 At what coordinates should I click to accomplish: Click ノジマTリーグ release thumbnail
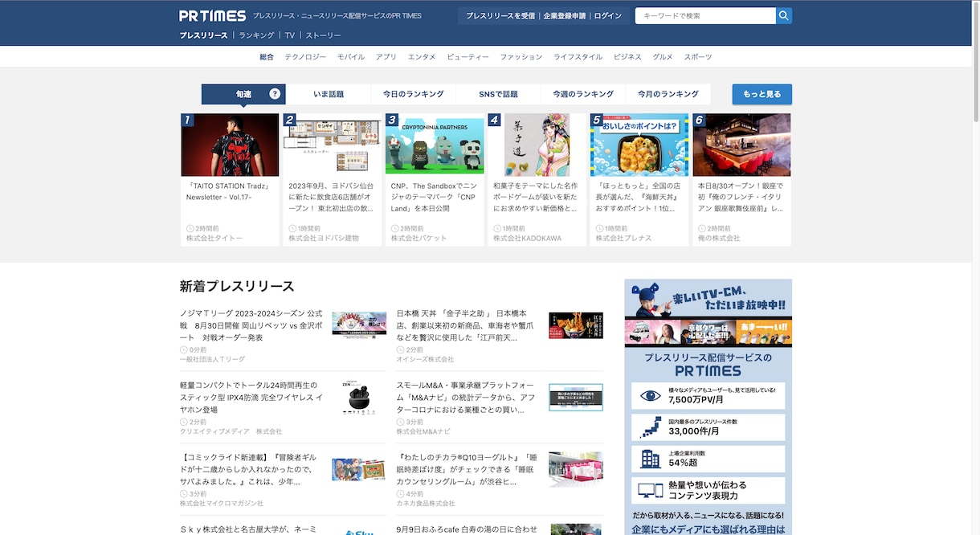click(x=359, y=325)
